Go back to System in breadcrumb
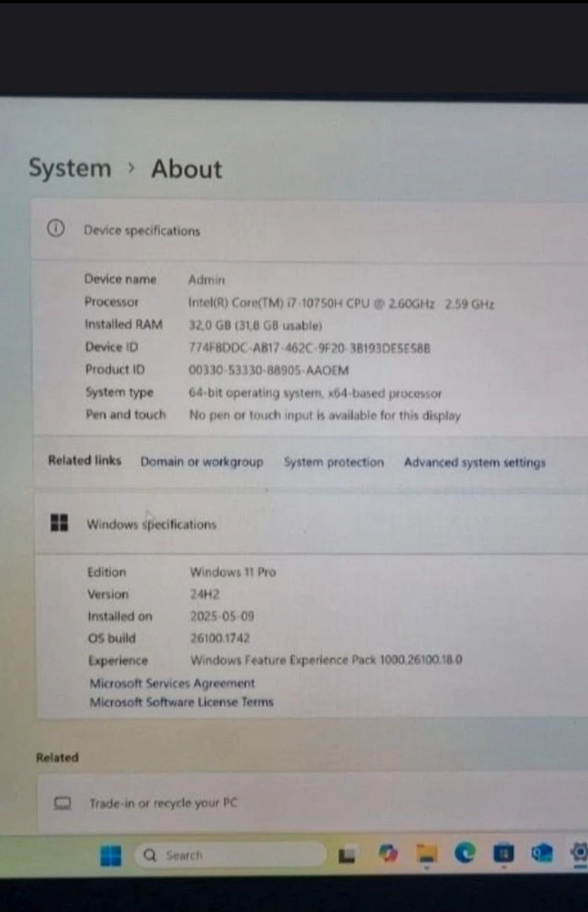 [70, 168]
